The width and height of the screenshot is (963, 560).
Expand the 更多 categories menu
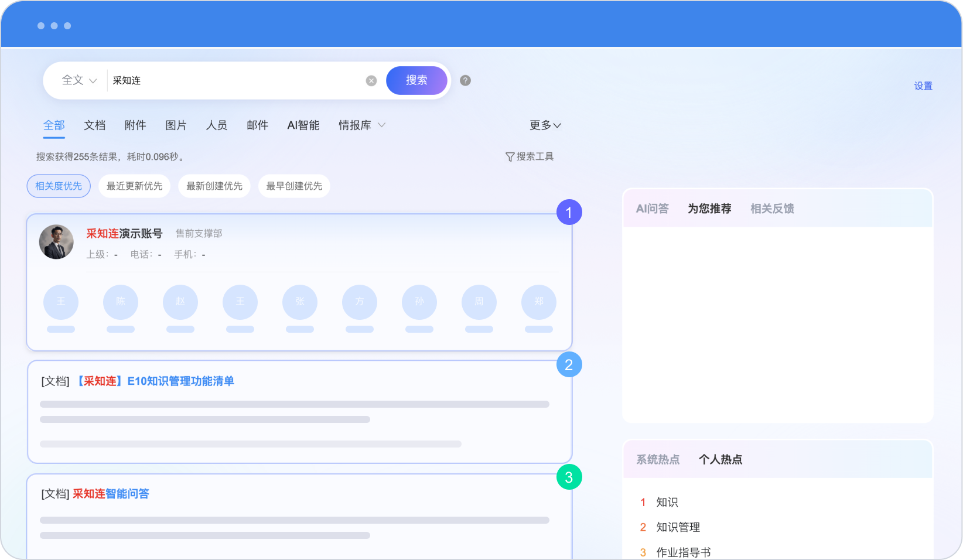545,125
